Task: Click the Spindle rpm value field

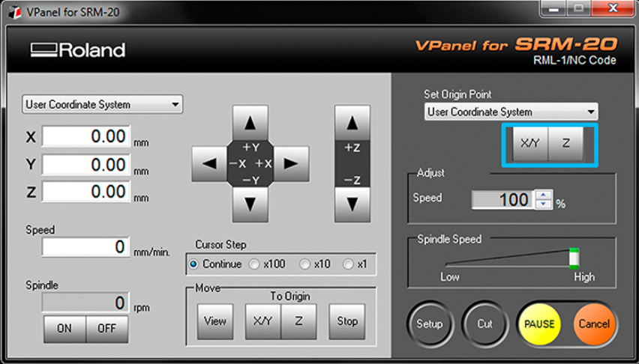Action: [x=86, y=303]
